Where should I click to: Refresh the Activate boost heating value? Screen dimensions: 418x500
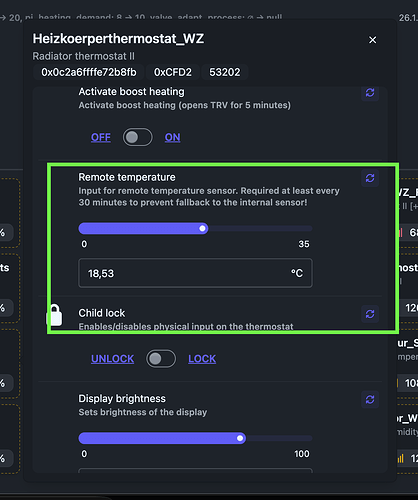click(x=370, y=92)
